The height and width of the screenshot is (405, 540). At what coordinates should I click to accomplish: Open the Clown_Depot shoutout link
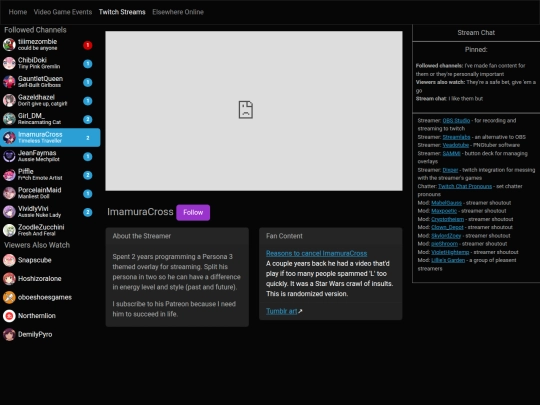[447, 227]
